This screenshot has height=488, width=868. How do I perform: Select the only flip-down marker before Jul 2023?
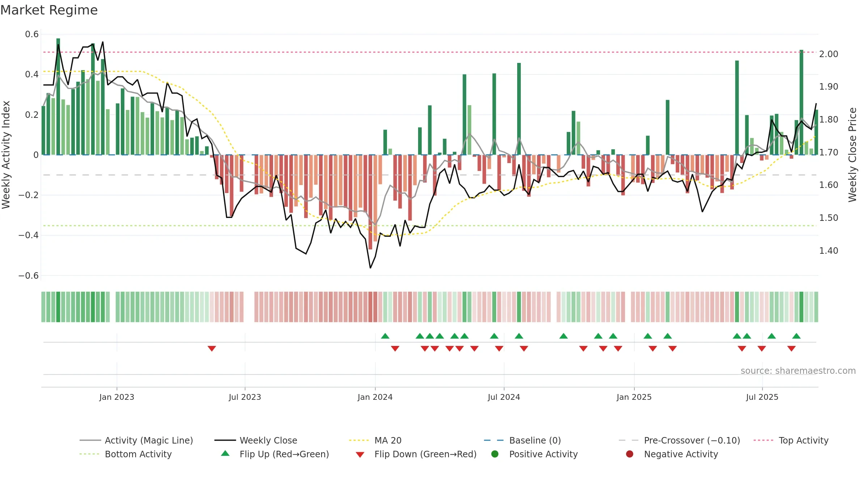[x=212, y=348]
